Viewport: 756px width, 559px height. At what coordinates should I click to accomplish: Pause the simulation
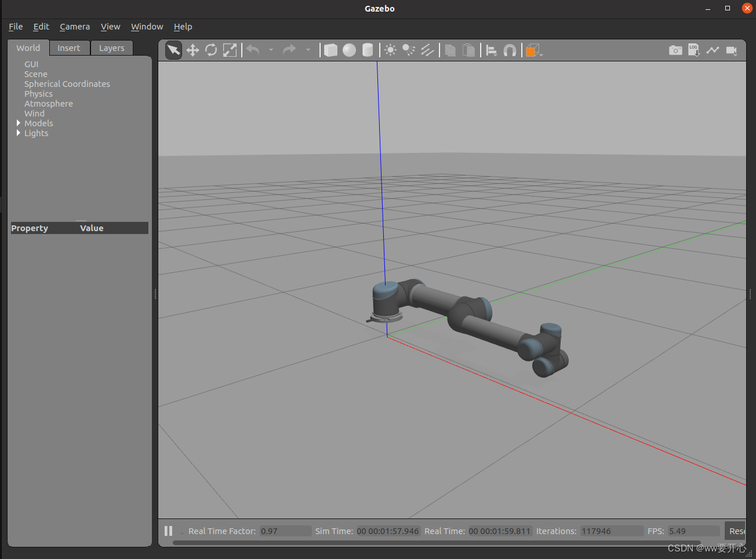169,531
